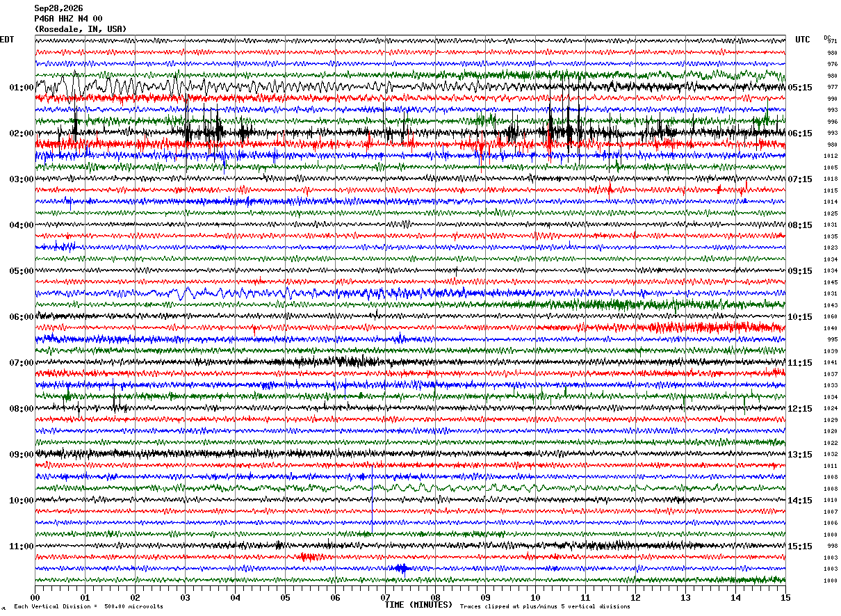
Task: Select minute 10 on the time axis
Action: point(535,597)
